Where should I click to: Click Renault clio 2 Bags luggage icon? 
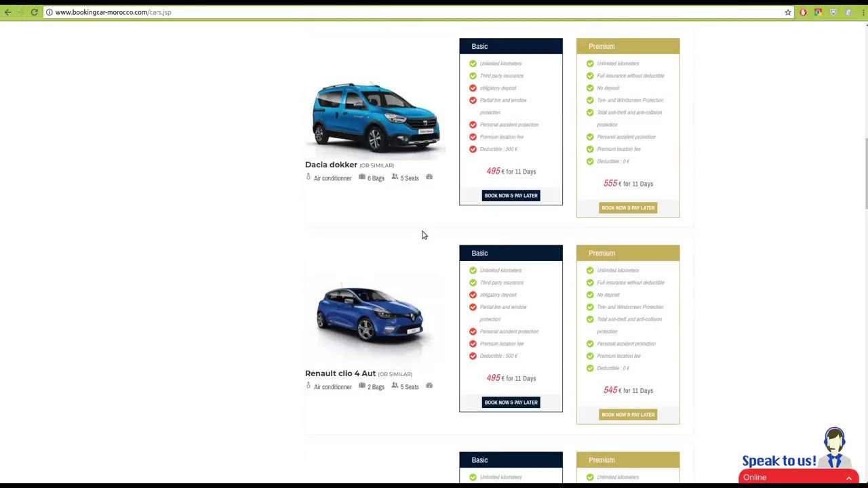362,386
